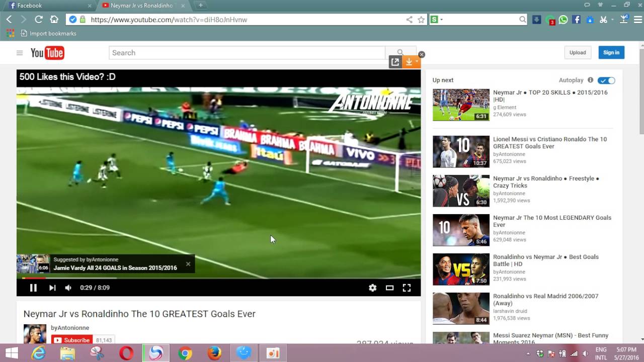Toggle the Autoplay switch
Screen dimensions: 644x362
607,80
